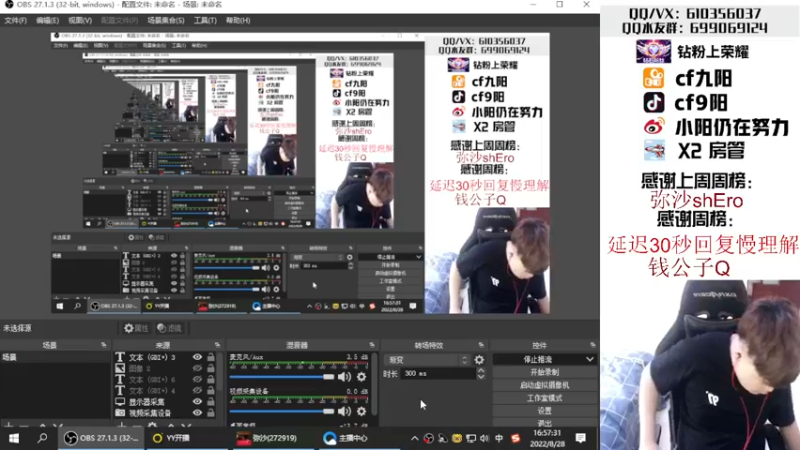This screenshot has width=800, height=450.
Task: Hide the 视频采集设备 source in sources list
Action: point(197,413)
